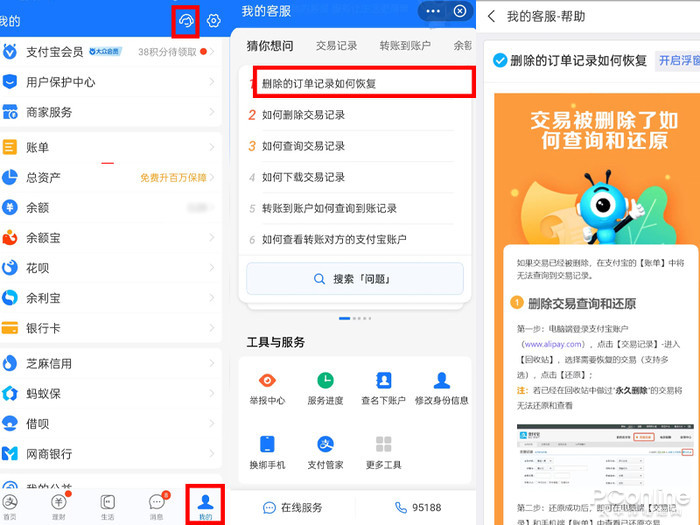
Task: Open question 删除的订单记录如何恢复
Action: point(318,83)
